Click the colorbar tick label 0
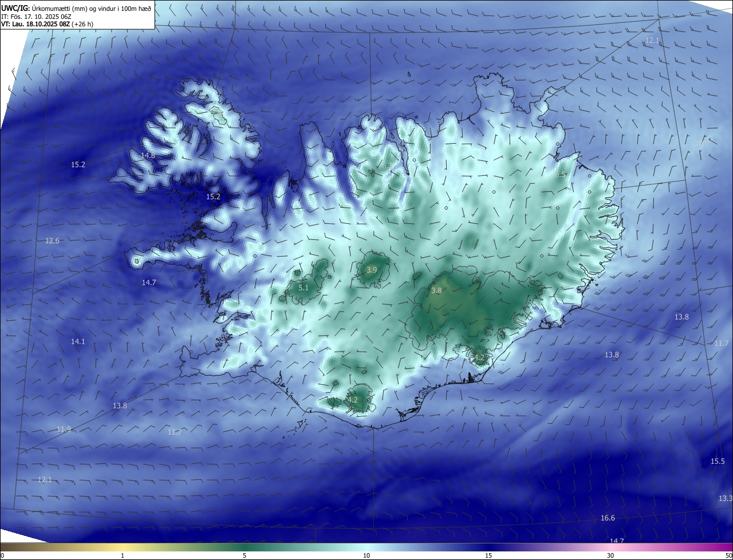This screenshot has height=560, width=733. (x=2, y=555)
